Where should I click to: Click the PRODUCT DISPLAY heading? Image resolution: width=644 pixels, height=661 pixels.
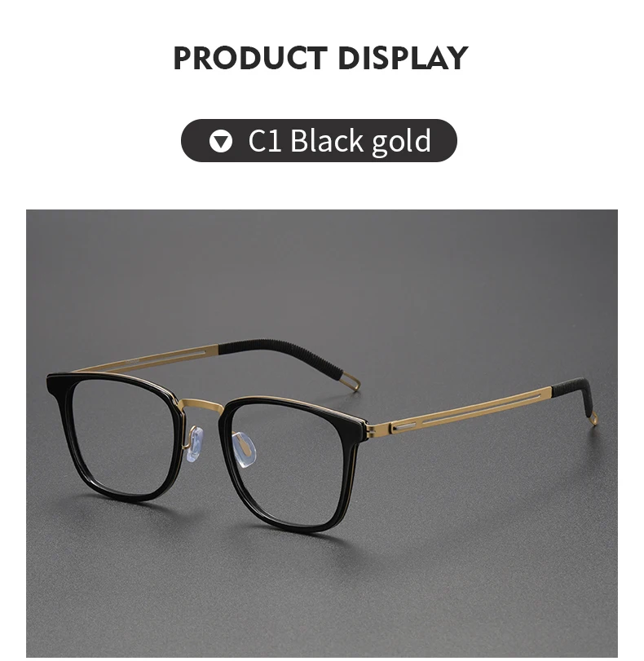click(321, 58)
